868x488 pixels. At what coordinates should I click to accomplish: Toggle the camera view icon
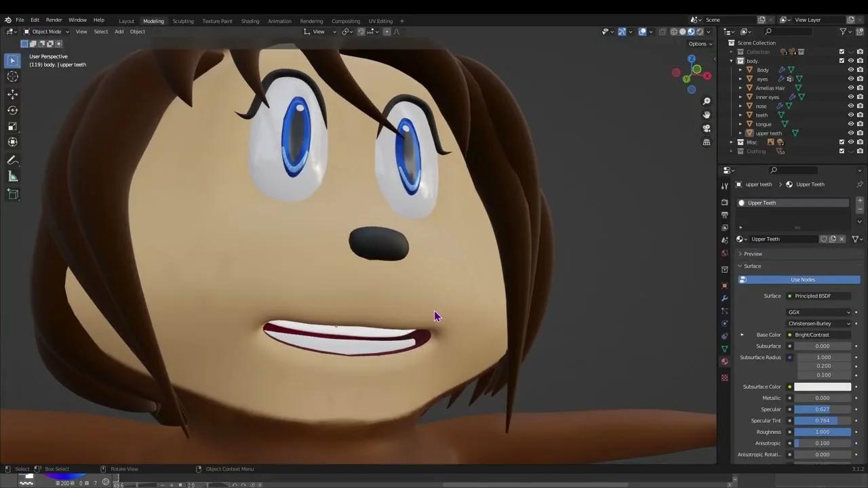[x=707, y=129]
